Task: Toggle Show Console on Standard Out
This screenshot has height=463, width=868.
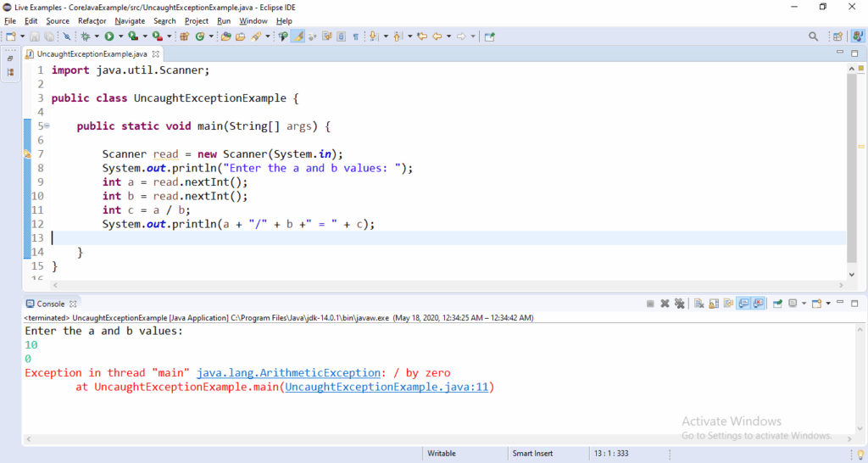Action: (x=743, y=304)
